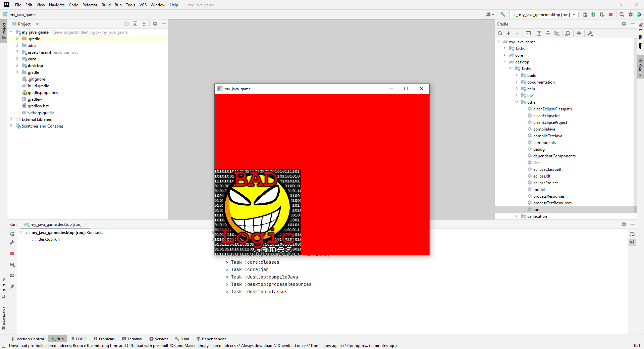
Task: Toggle the Structure side tool window
Action: tap(4, 288)
